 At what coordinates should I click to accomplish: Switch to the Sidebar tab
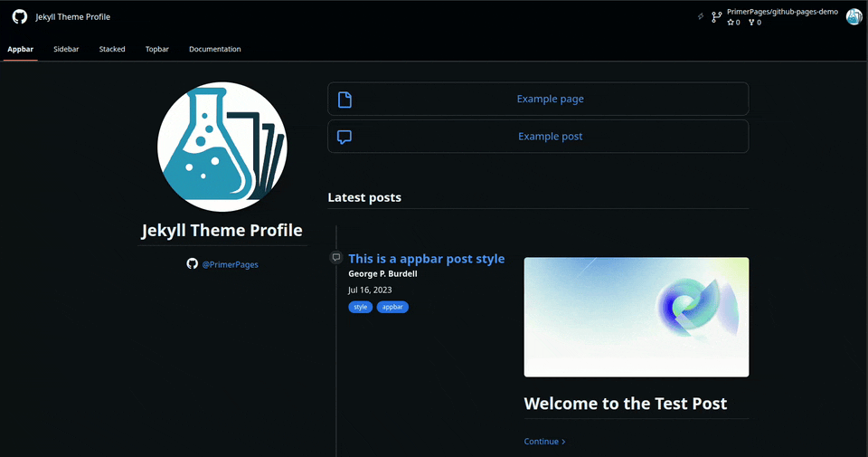coord(66,49)
